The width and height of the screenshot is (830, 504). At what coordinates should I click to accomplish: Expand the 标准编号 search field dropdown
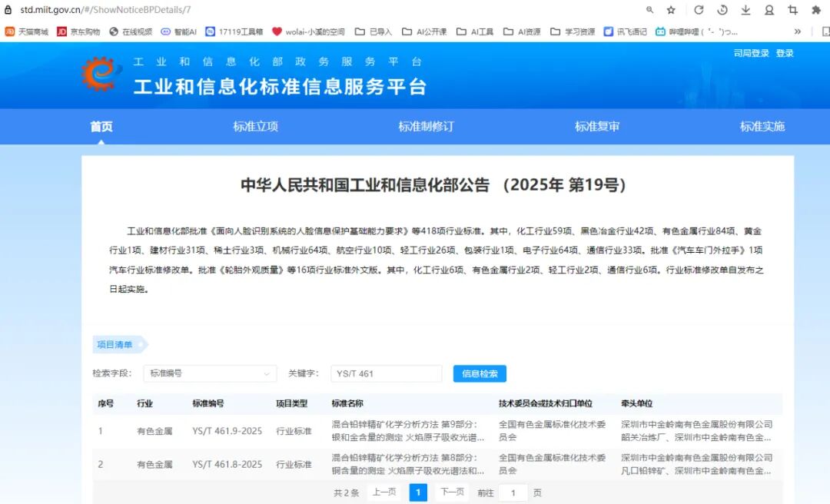point(210,373)
